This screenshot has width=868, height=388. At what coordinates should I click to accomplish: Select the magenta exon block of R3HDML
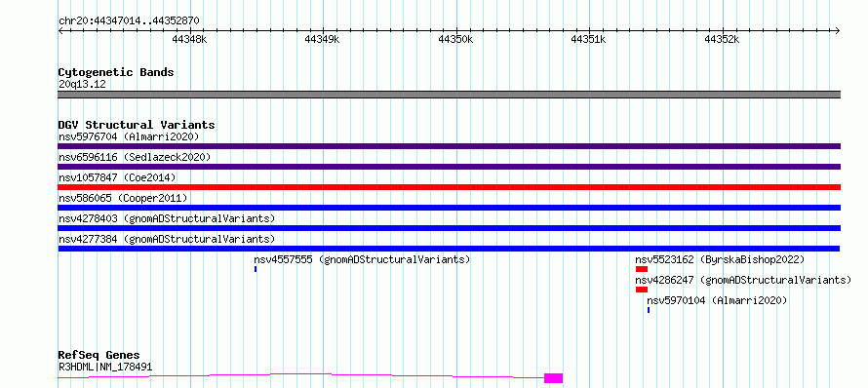[x=554, y=378]
